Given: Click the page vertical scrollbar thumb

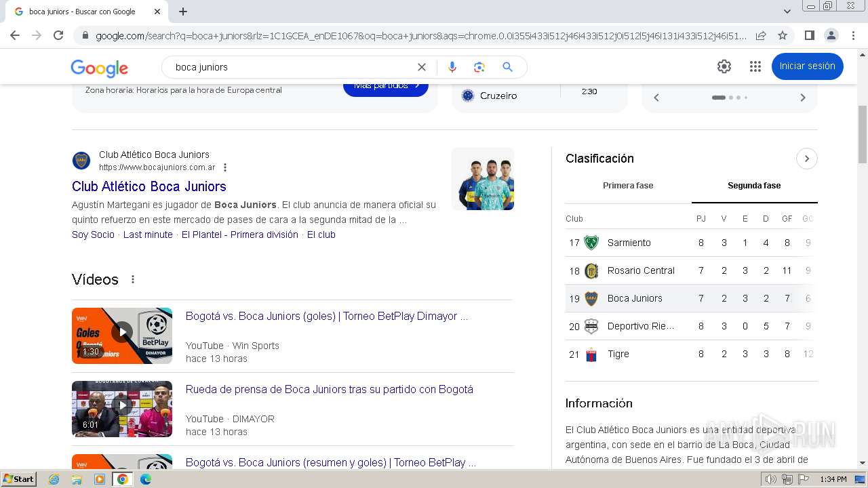Looking at the screenshot, I should (x=863, y=135).
